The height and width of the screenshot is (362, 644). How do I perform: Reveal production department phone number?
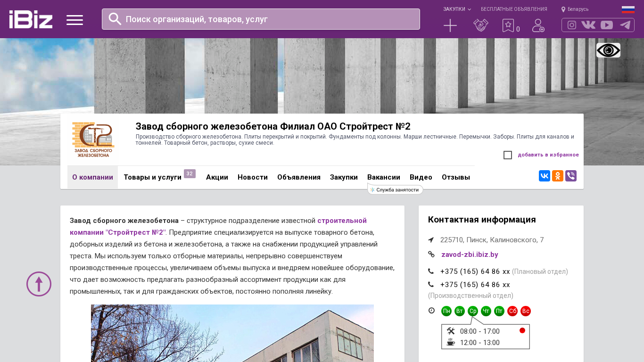point(475,285)
